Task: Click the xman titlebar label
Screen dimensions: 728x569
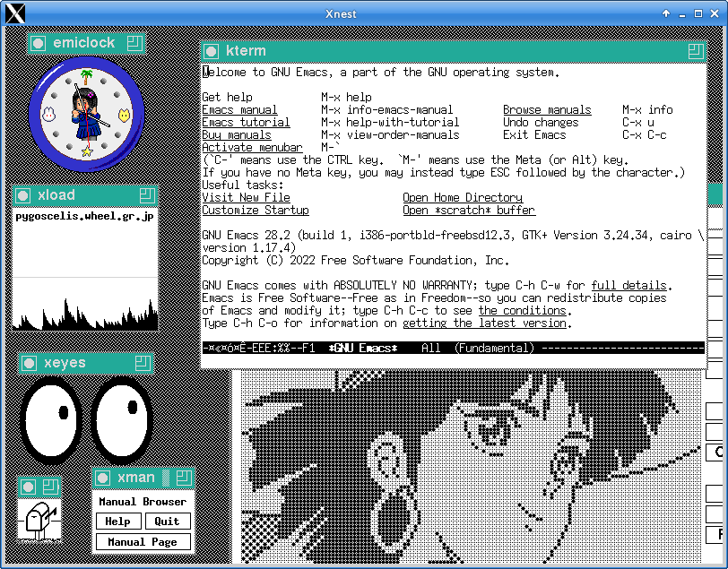Action: [x=135, y=478]
